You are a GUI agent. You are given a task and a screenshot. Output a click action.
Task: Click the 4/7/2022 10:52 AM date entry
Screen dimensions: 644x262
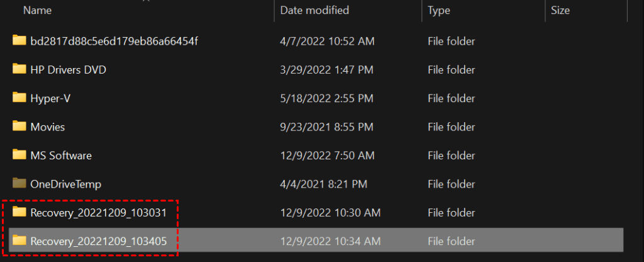(328, 41)
